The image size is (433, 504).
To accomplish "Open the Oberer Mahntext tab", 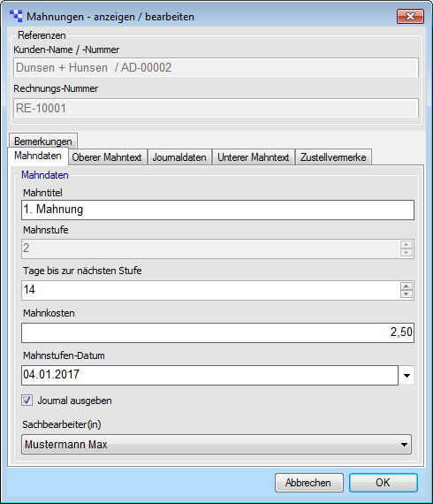I will click(x=107, y=157).
